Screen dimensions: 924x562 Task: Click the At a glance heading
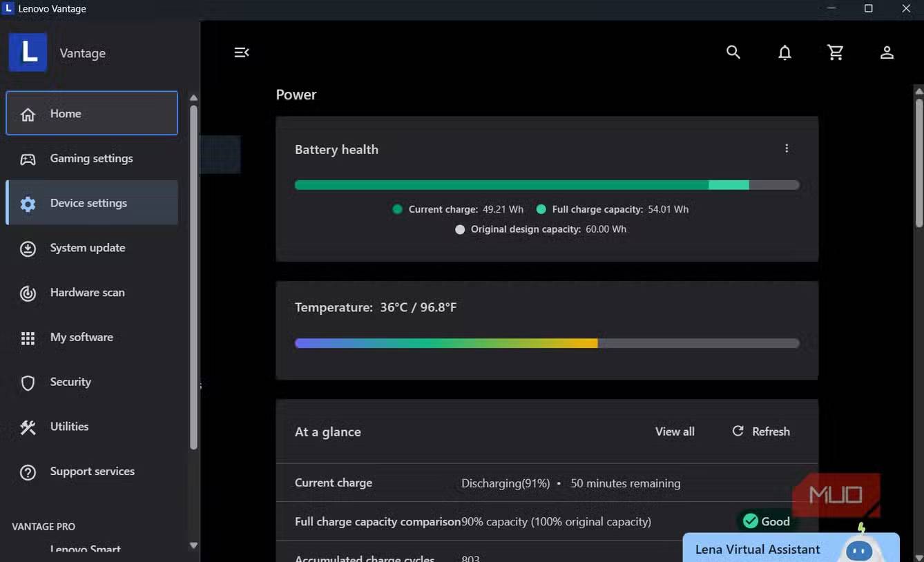[x=328, y=432]
